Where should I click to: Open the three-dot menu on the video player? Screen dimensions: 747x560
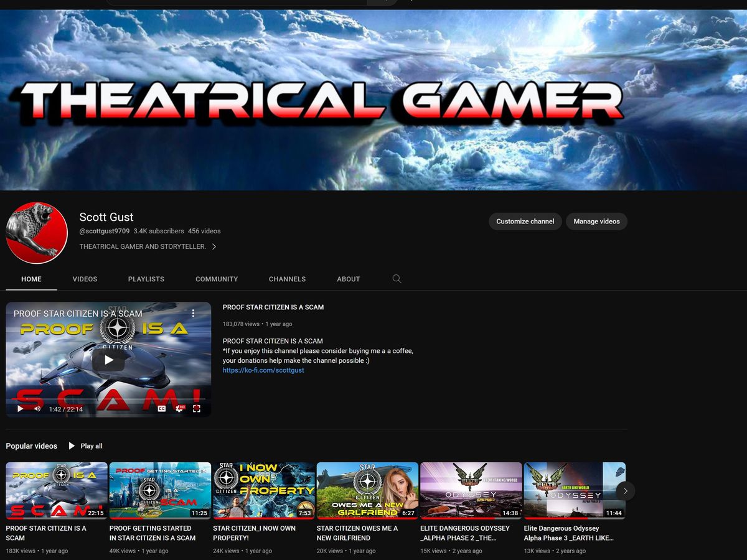(193, 314)
